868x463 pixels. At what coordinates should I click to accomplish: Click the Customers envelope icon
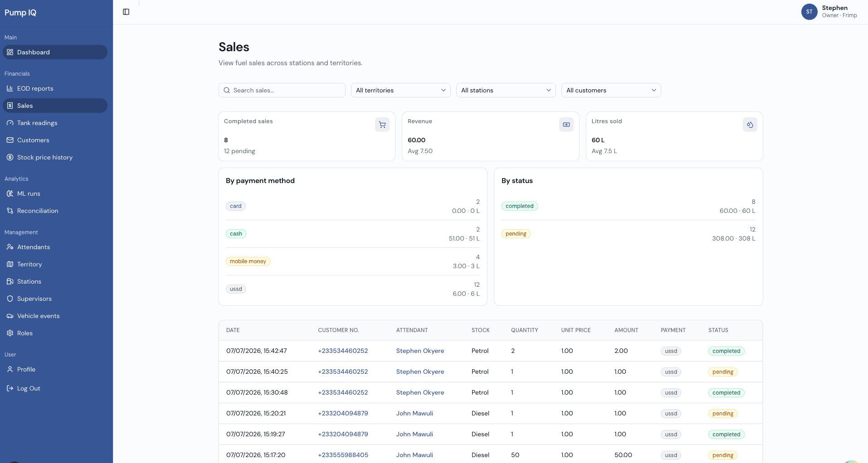click(x=10, y=140)
